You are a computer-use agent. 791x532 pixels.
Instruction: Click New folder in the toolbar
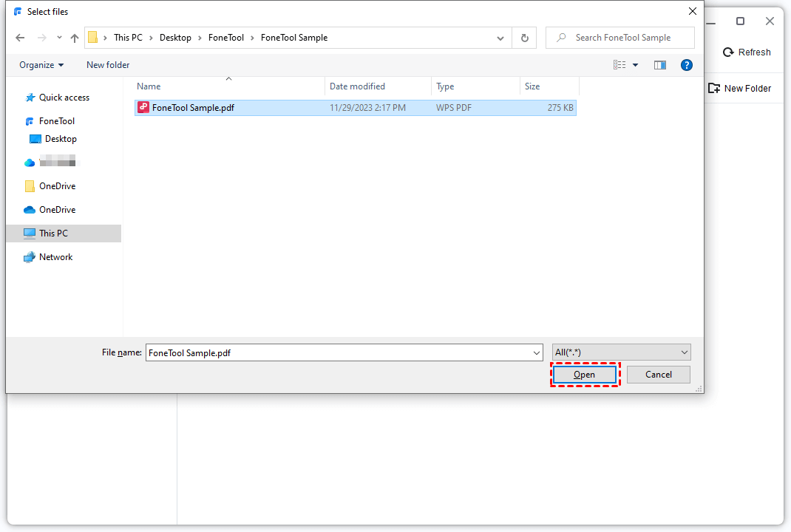click(x=108, y=65)
